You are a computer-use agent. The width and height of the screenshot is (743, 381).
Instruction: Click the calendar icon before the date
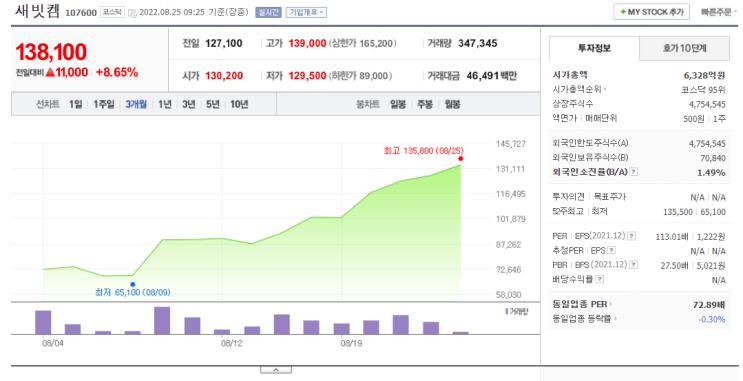(x=133, y=13)
